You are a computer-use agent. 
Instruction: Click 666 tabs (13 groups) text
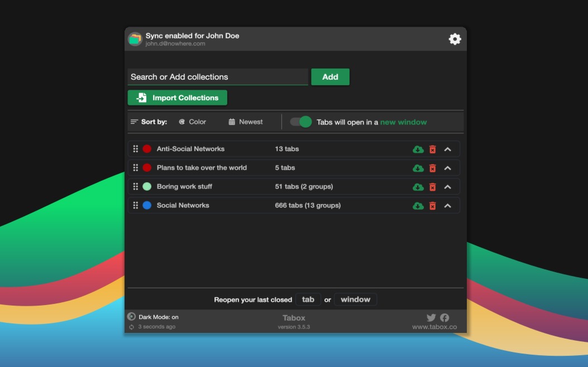(308, 205)
